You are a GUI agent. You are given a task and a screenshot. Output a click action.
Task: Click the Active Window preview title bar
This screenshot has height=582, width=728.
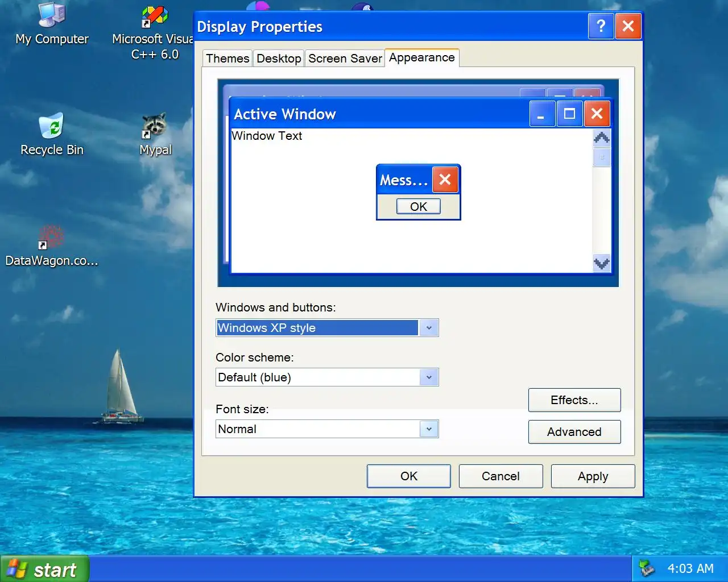(380, 114)
